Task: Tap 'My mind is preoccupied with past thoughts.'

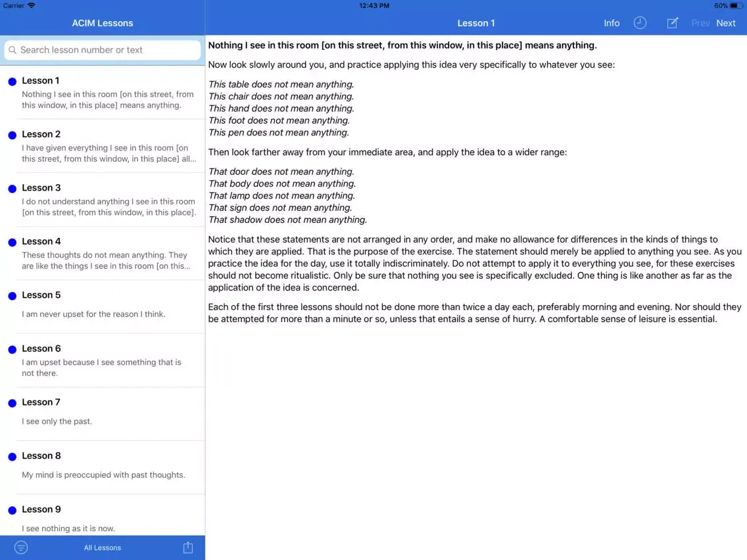Action: [103, 475]
